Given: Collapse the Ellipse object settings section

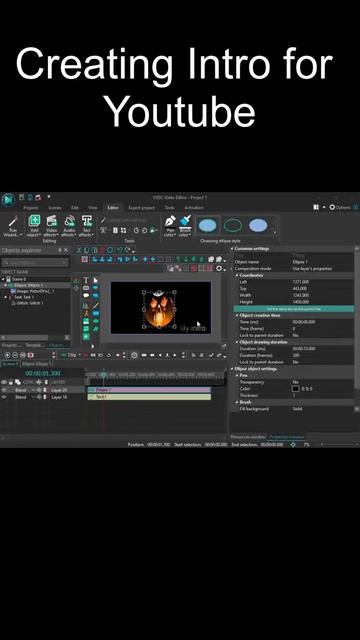Looking at the screenshot, I should point(232,369).
